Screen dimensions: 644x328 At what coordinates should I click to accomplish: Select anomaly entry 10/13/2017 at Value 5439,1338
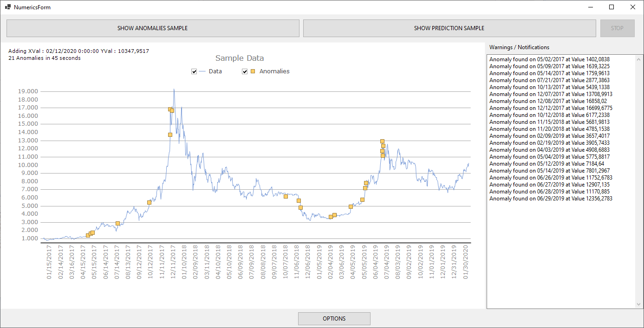click(549, 87)
